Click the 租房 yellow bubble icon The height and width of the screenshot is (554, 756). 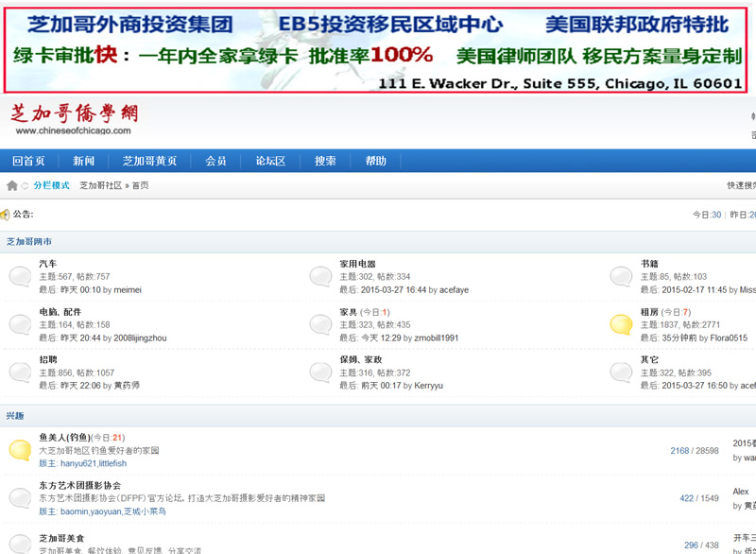[x=621, y=325]
